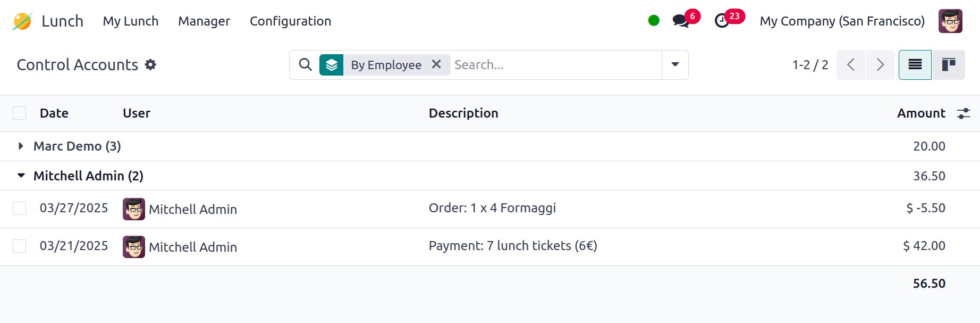Check the 03/27/2025 record checkbox
This screenshot has width=980, height=323.
(20, 208)
